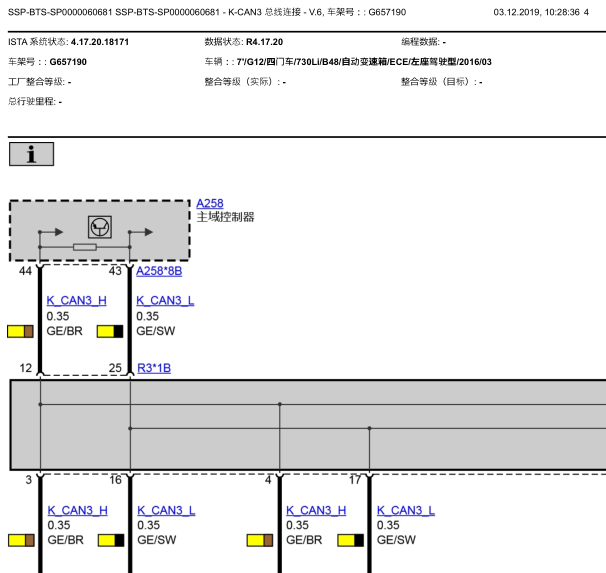Click the '编程数据' label
Viewport: 606px width, 573px height.
tap(420, 42)
